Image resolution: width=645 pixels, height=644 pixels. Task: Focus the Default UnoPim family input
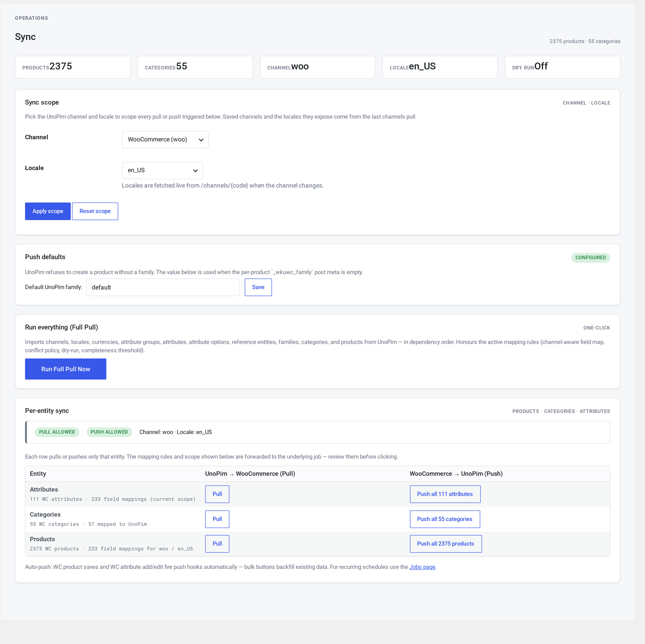click(x=163, y=287)
